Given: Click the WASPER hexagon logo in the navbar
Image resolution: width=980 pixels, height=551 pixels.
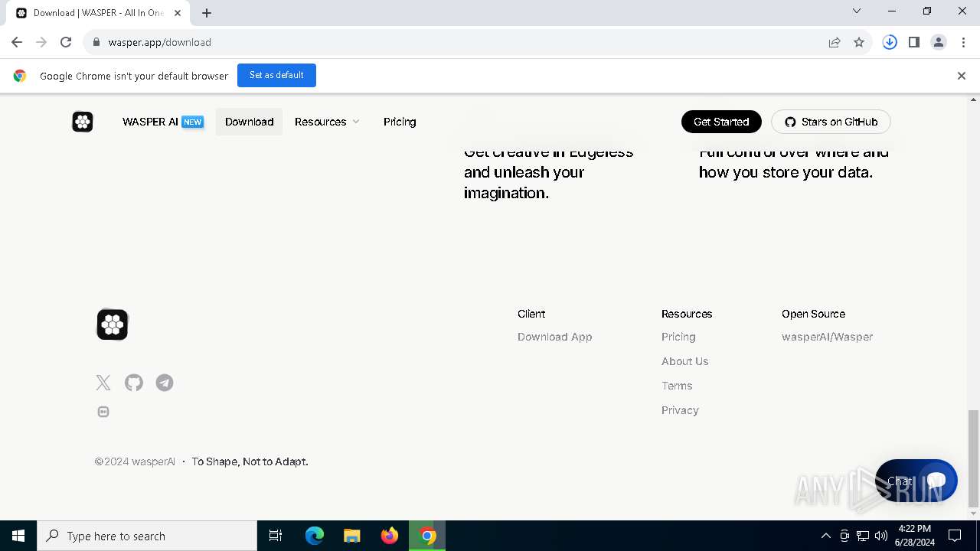Looking at the screenshot, I should 83,122.
